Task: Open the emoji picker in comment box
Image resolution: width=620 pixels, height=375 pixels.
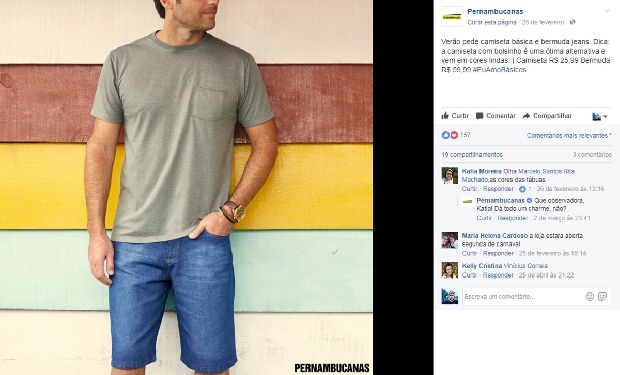Action: pos(590,296)
